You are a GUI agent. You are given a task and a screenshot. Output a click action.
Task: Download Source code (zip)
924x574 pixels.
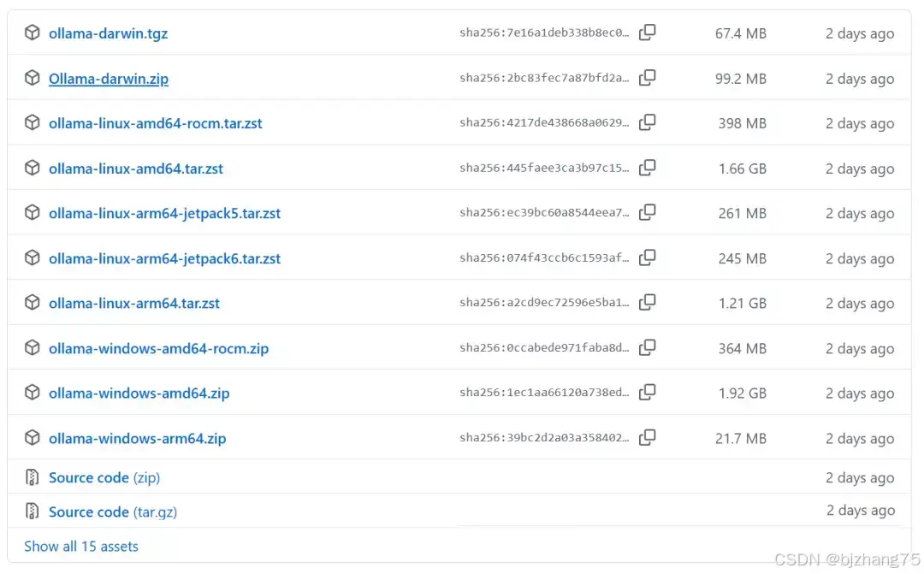tap(104, 477)
